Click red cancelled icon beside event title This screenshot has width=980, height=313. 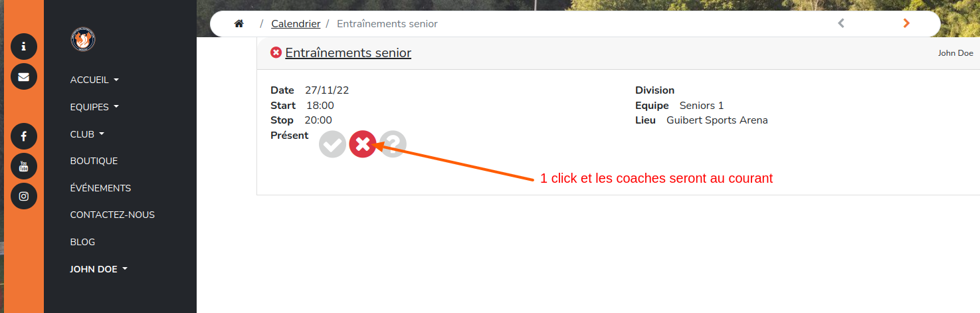pyautogui.click(x=276, y=52)
